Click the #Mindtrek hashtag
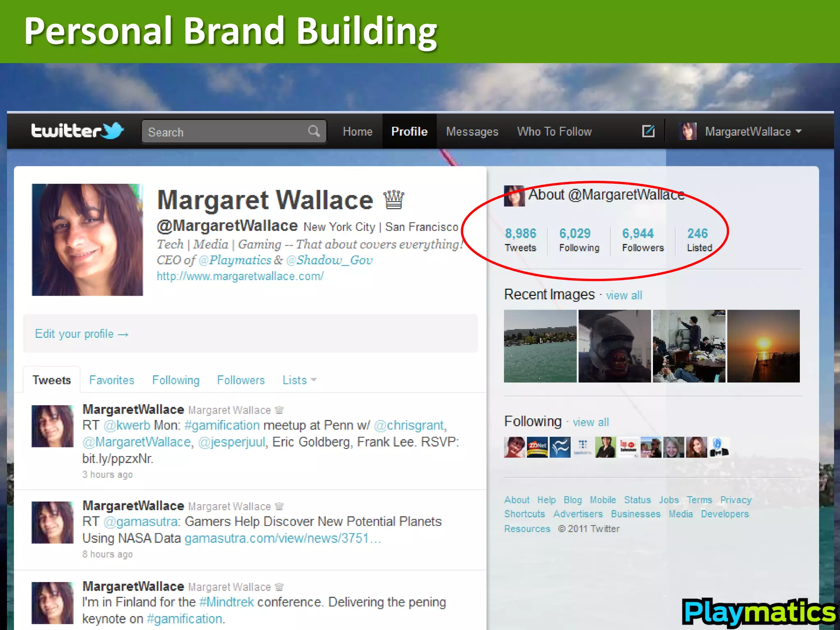The width and height of the screenshot is (840, 630). [226, 602]
